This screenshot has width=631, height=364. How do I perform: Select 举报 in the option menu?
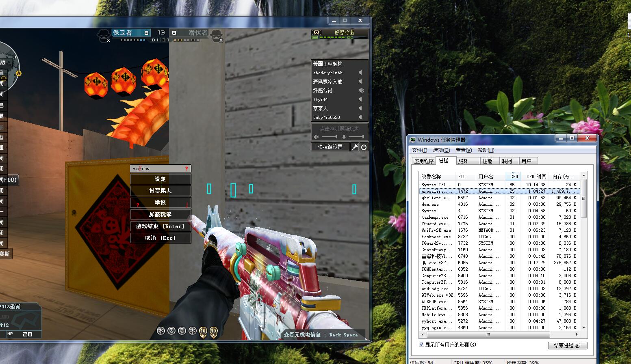point(160,202)
